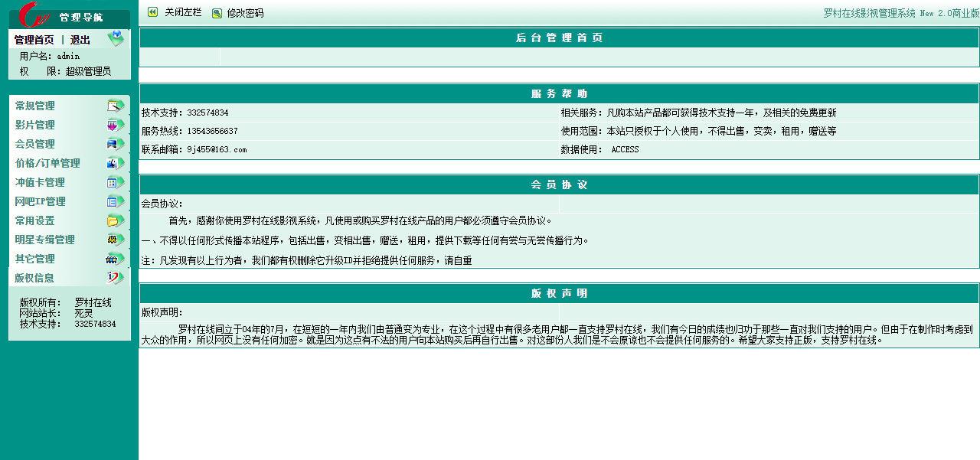Click the 修改密码 icon in top bar
This screenshot has width=980, height=460.
(217, 13)
